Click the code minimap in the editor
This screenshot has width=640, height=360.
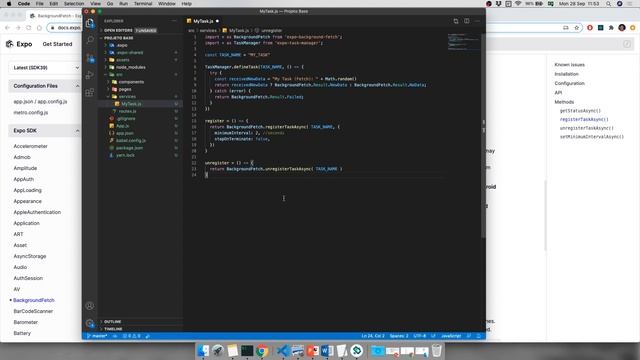(x=464, y=42)
